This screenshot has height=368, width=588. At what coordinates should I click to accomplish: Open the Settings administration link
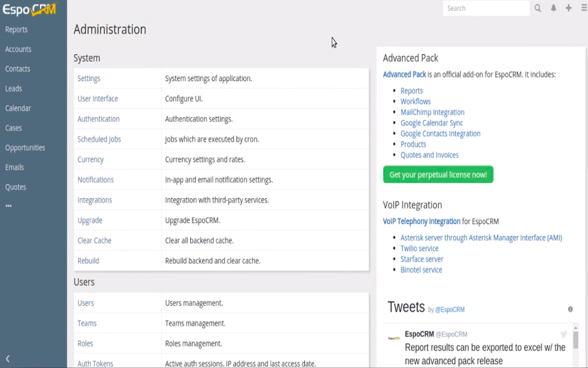[x=89, y=79]
